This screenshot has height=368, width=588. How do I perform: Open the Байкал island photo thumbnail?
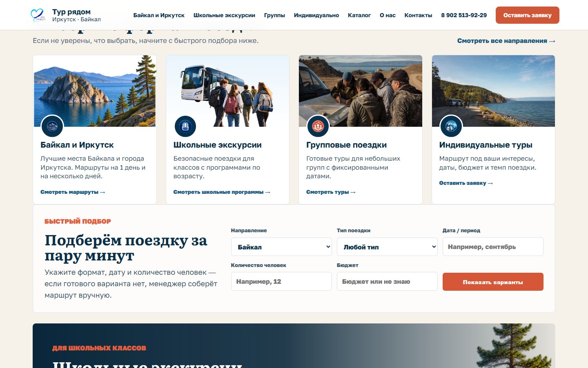click(x=95, y=91)
